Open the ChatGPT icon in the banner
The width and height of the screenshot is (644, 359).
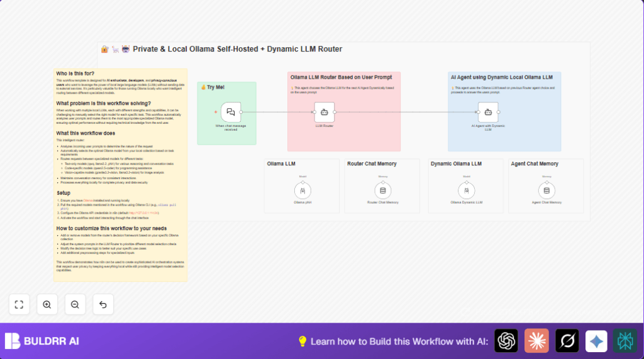coord(506,341)
